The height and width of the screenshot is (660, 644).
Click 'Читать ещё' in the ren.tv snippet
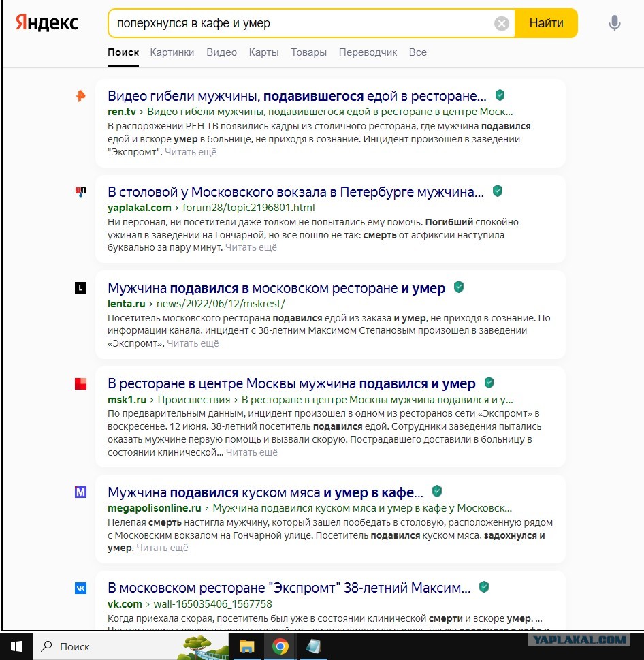click(191, 152)
